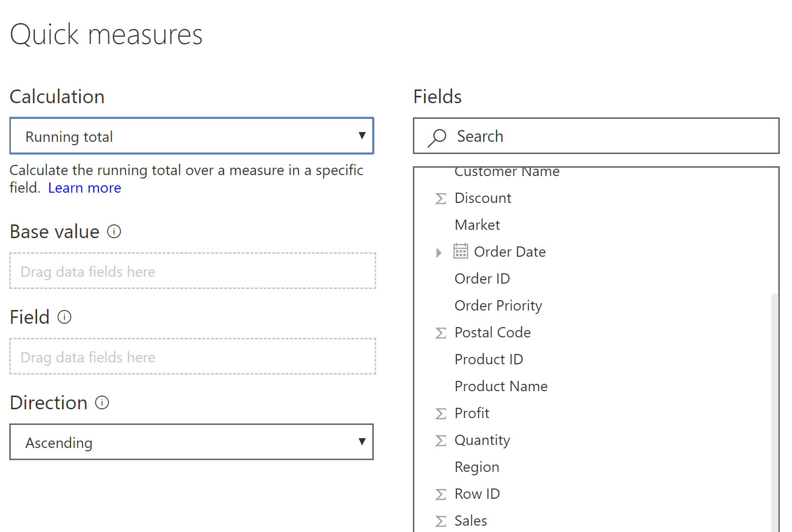The image size is (792, 532).
Task: Click the Order Date calendar icon
Action: point(460,251)
